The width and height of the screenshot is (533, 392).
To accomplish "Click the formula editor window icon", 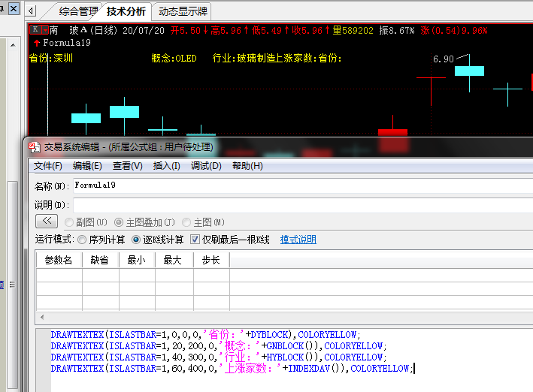I will (x=35, y=147).
